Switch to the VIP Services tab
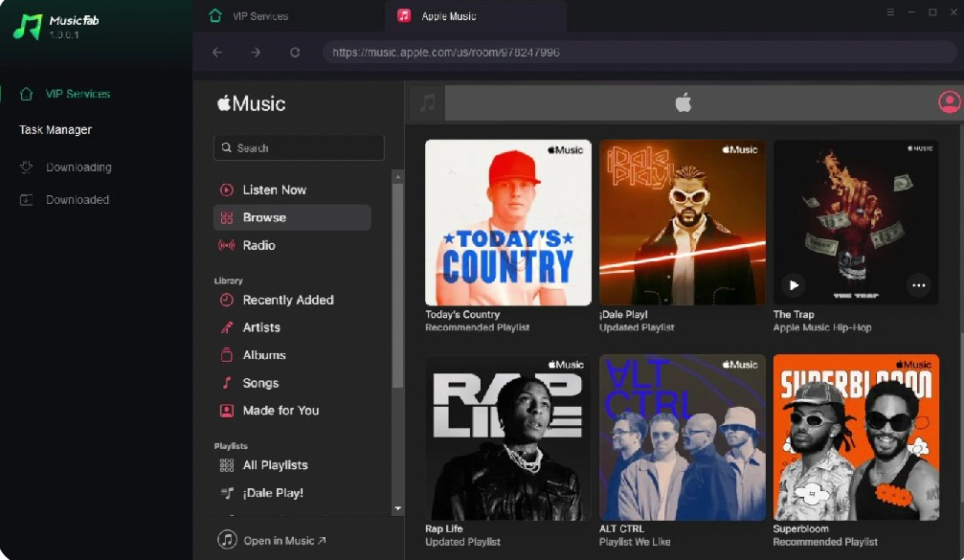Image resolution: width=964 pixels, height=560 pixels. click(x=260, y=16)
